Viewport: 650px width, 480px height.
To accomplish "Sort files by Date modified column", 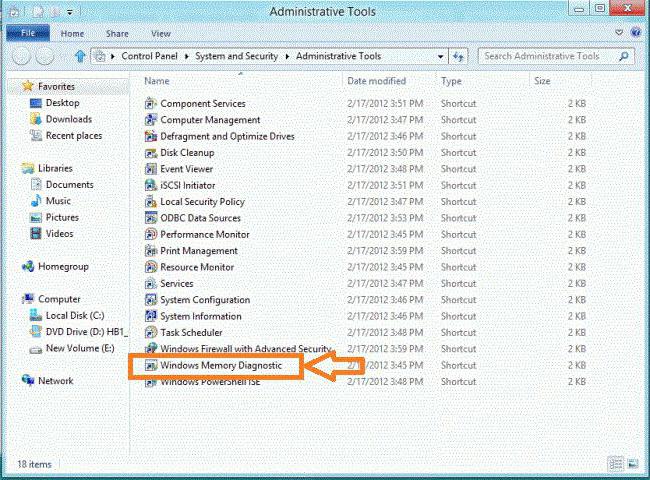I will (376, 80).
